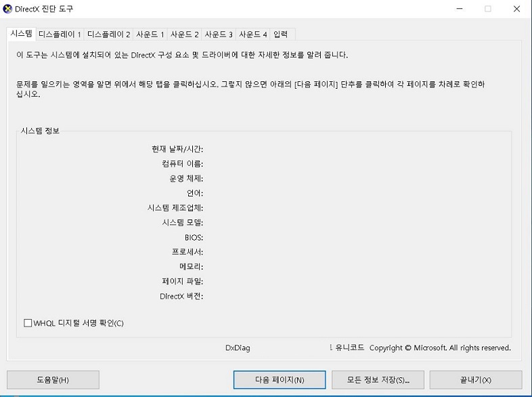The image size is (532, 397).
Task: Click the DxDiag text at bottom
Action: [238, 348]
